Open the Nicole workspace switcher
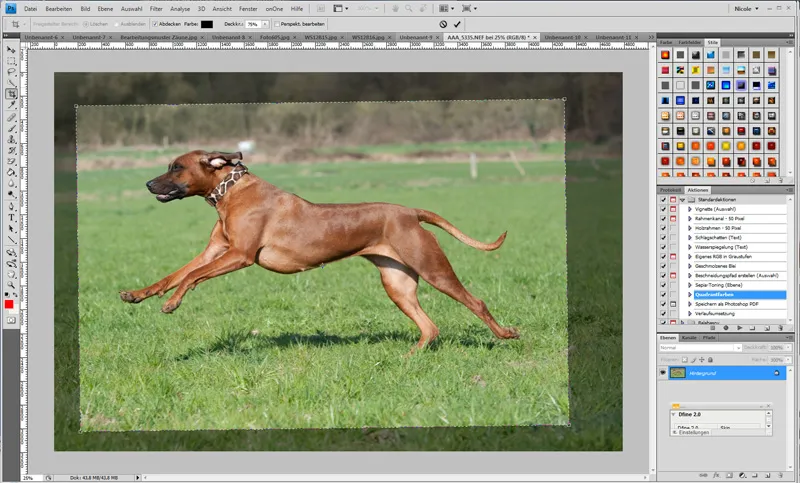Image resolution: width=800 pixels, height=483 pixels. coord(746,9)
